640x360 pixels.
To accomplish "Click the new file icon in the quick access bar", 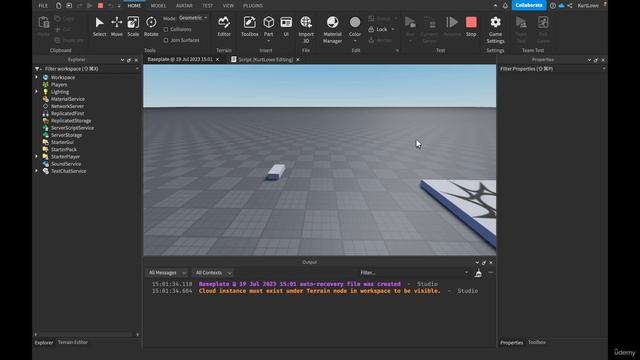I will tap(59, 6).
